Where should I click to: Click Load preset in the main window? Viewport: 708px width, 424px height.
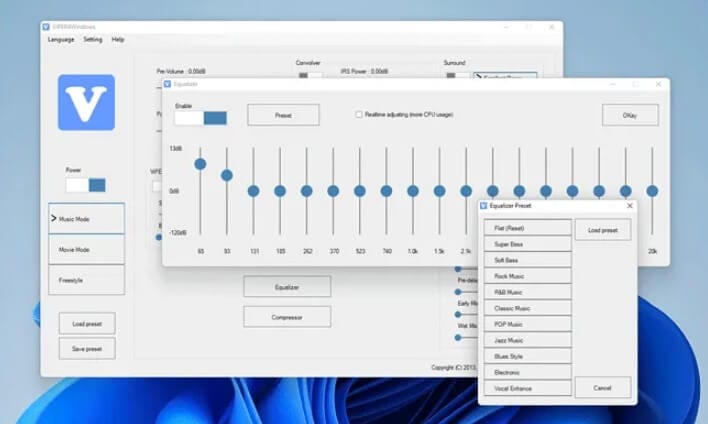point(87,324)
